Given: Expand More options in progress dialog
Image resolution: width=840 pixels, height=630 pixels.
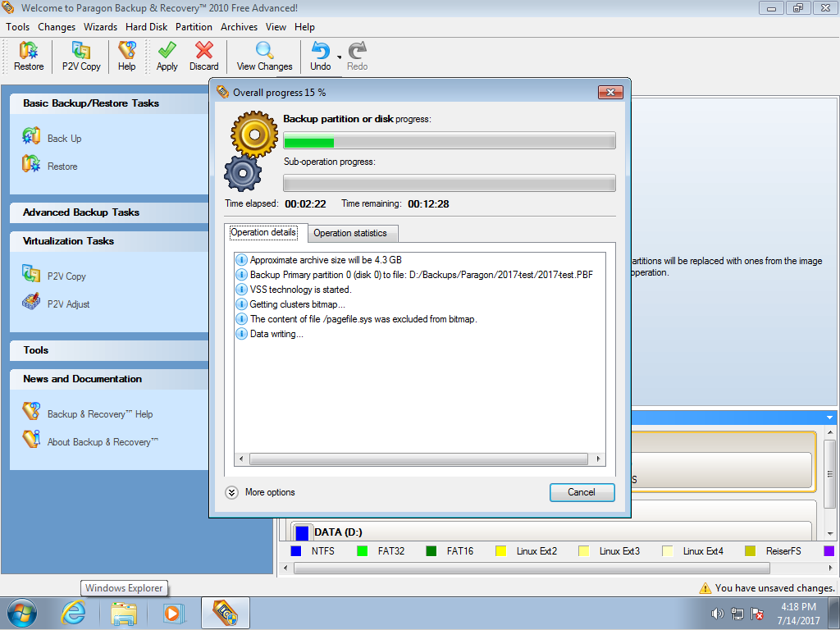Looking at the screenshot, I should [231, 492].
